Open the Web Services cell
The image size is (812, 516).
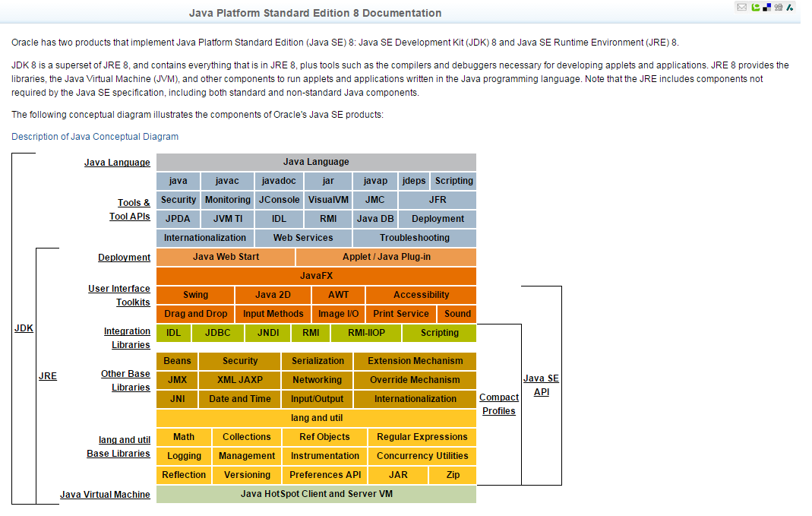pos(304,238)
